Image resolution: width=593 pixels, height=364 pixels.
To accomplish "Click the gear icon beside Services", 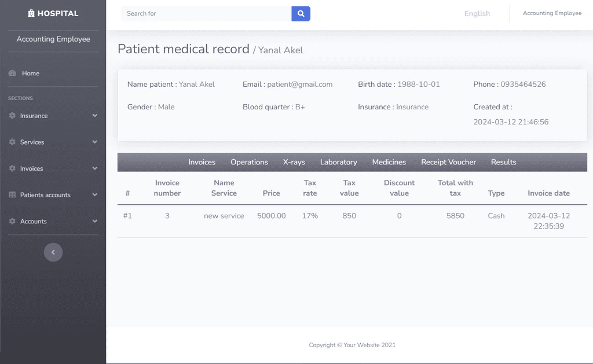I will [12, 142].
